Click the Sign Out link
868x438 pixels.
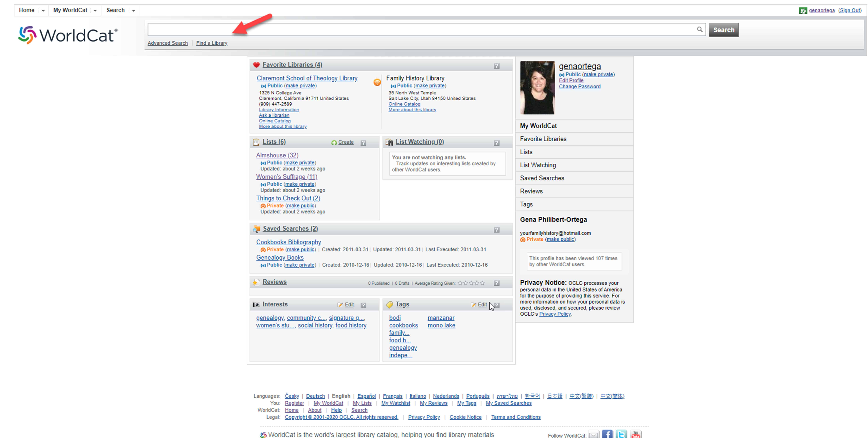click(850, 10)
